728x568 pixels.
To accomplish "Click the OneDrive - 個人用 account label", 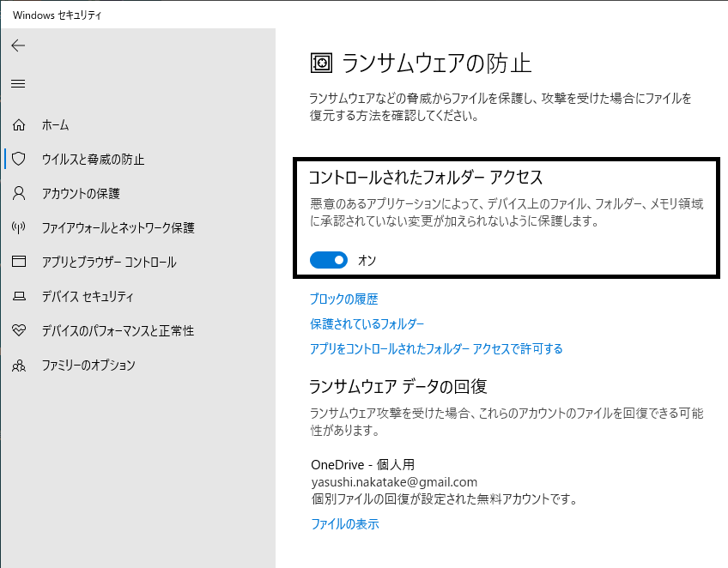I will pyautogui.click(x=363, y=464).
